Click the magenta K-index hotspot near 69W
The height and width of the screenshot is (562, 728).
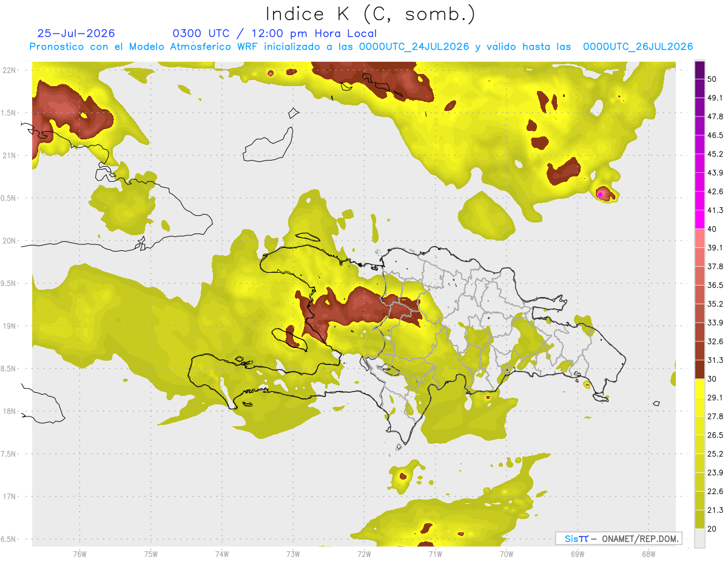601,194
